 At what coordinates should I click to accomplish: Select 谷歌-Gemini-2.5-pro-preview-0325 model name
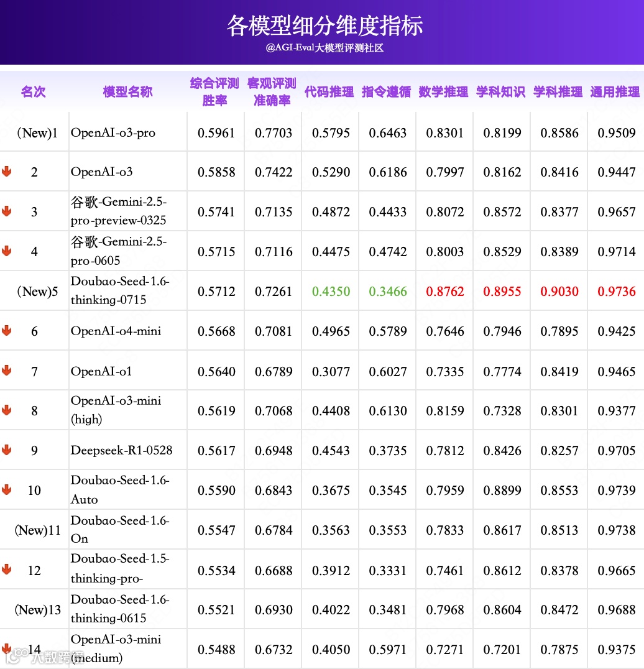coord(119,211)
